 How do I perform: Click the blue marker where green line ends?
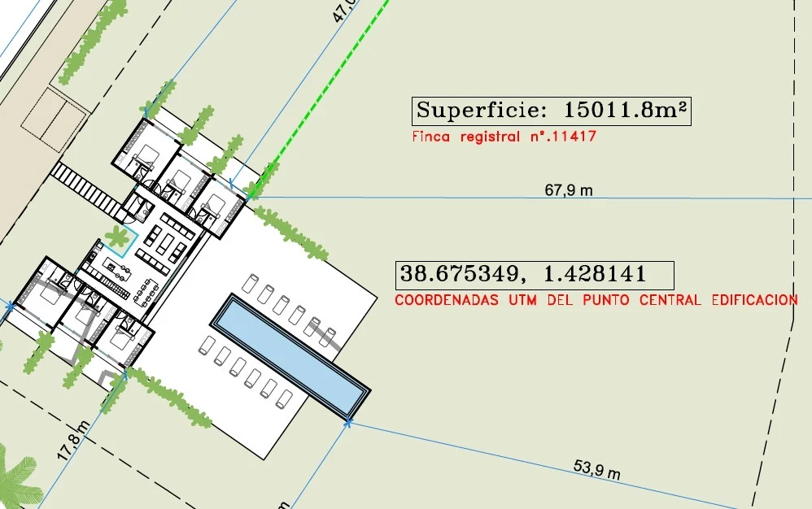pos(251,196)
